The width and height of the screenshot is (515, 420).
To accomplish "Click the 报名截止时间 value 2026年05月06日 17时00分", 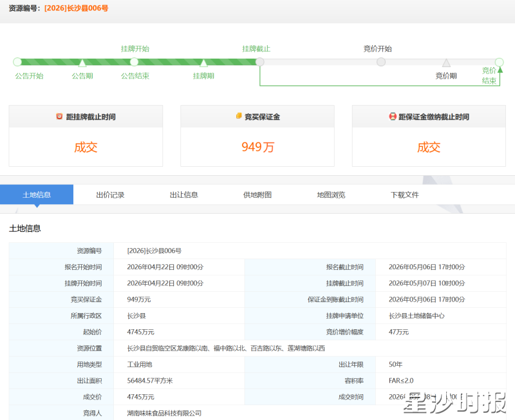I will [x=427, y=267].
